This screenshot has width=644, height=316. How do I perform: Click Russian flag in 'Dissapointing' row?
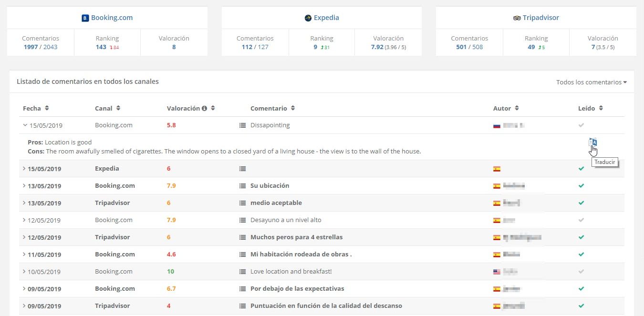(497, 125)
